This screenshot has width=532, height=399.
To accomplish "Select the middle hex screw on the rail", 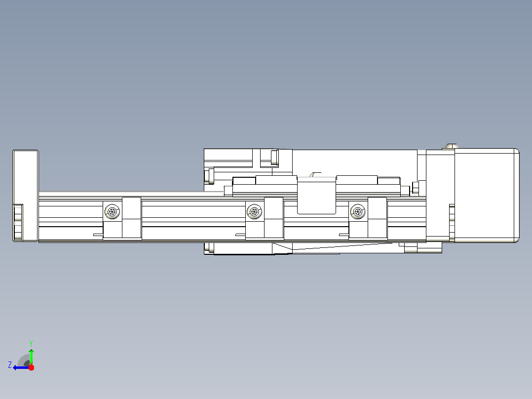I will point(254,212).
